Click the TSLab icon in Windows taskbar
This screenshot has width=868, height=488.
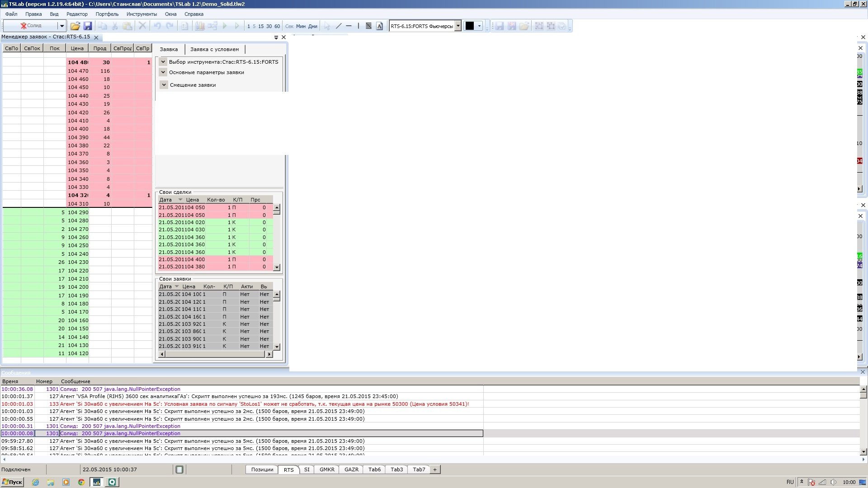pyautogui.click(x=97, y=482)
